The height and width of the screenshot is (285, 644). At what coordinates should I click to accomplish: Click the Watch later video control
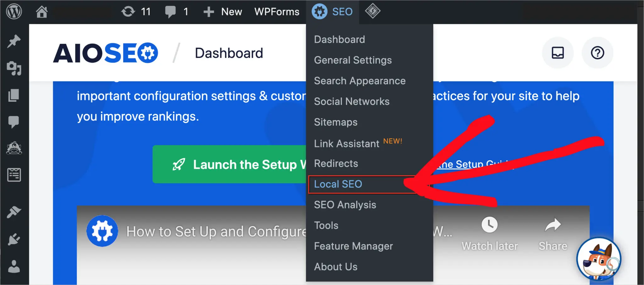489,234
